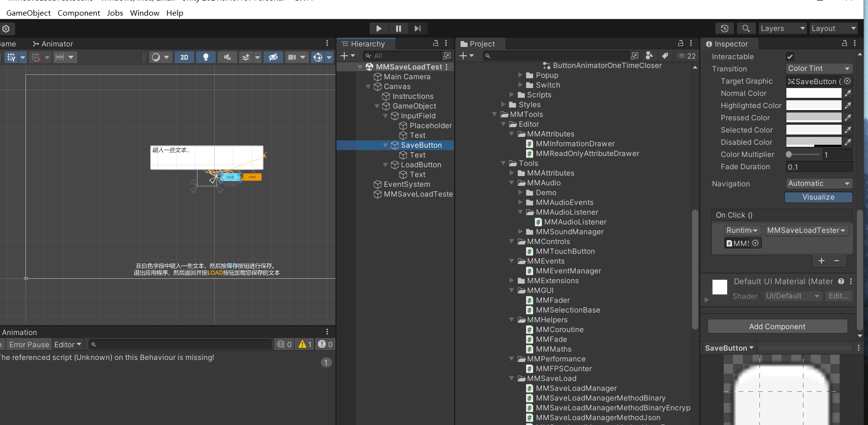This screenshot has width=868, height=425.
Task: Open the MMSaveLoadTester function dropdown
Action: click(x=806, y=230)
